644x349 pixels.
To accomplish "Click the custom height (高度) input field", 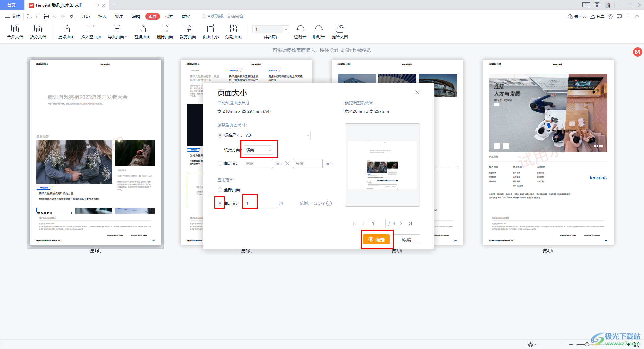I will pyautogui.click(x=308, y=163).
